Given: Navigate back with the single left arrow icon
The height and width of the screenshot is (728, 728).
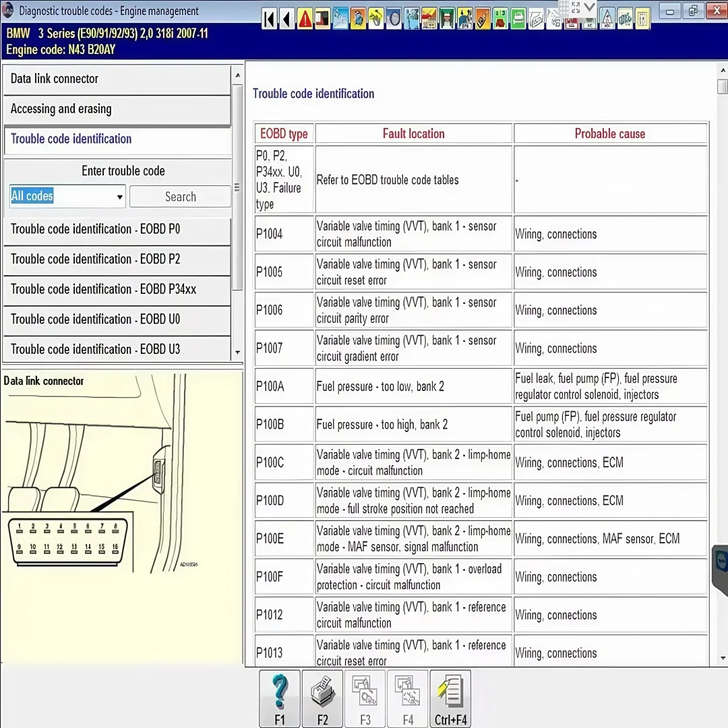Looking at the screenshot, I should 286,19.
